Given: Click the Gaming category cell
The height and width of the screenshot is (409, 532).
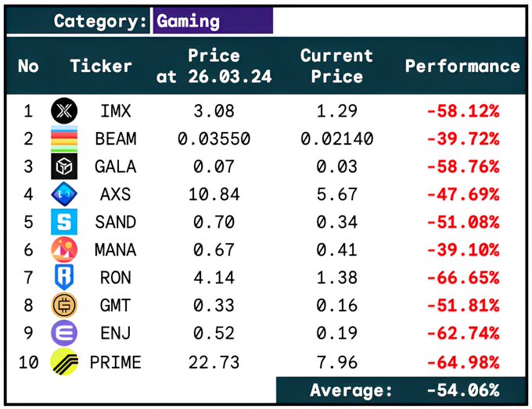Looking at the screenshot, I should (x=212, y=21).
